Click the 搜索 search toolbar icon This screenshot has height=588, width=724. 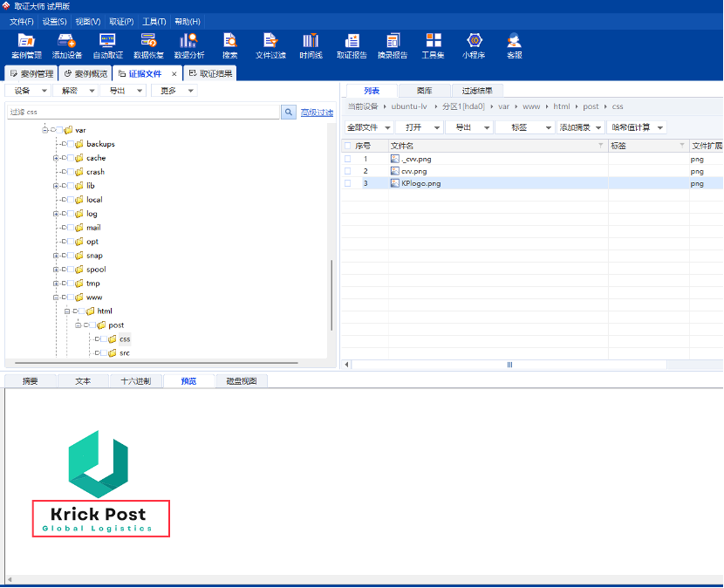(229, 45)
